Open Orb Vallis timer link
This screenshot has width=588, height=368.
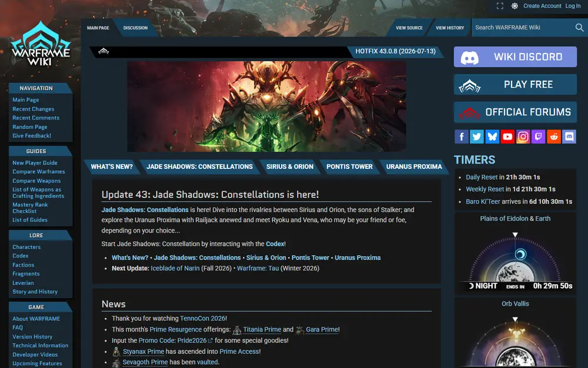pyautogui.click(x=515, y=304)
